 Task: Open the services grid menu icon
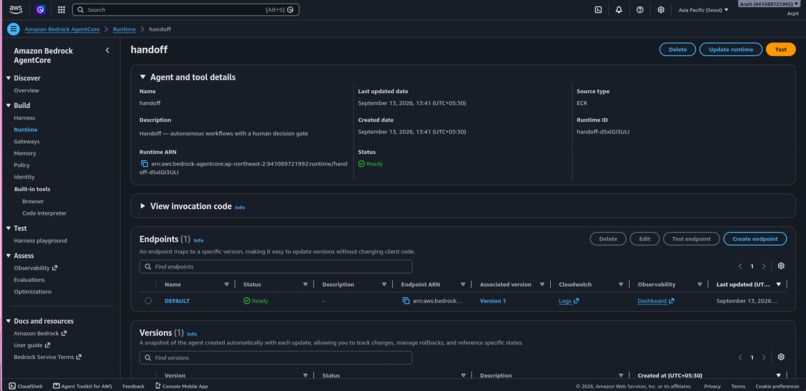(x=61, y=9)
